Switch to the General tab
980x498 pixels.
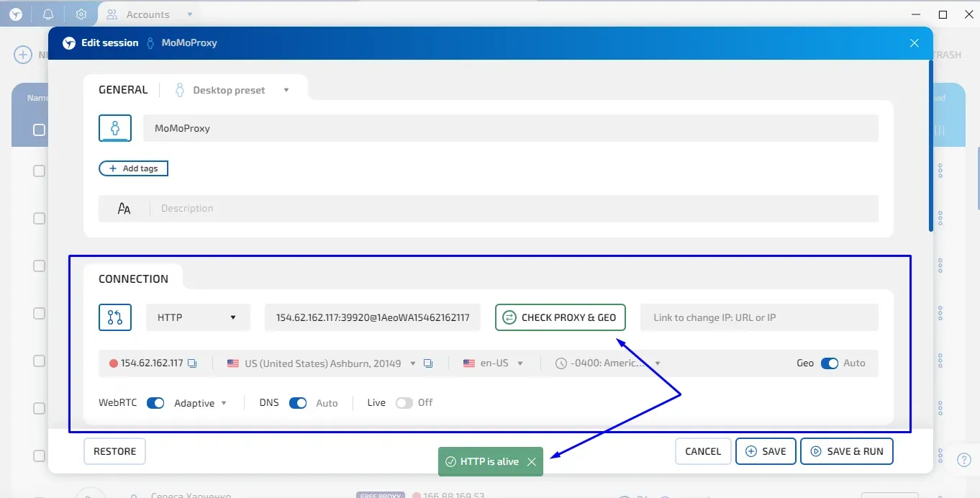coord(122,89)
